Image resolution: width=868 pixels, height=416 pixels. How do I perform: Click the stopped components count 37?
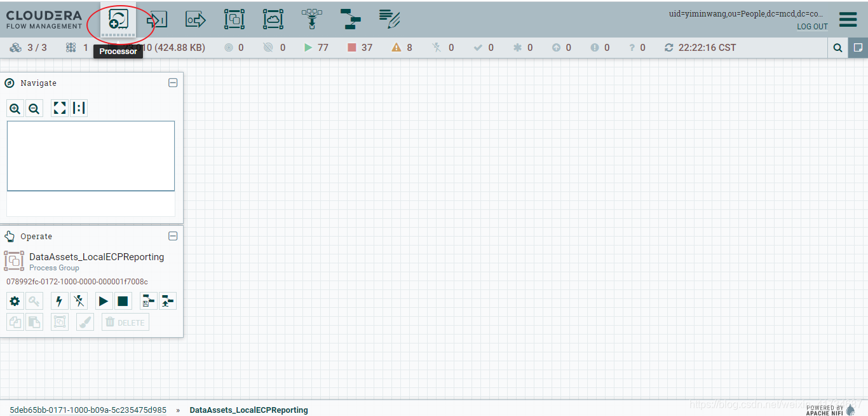[360, 48]
